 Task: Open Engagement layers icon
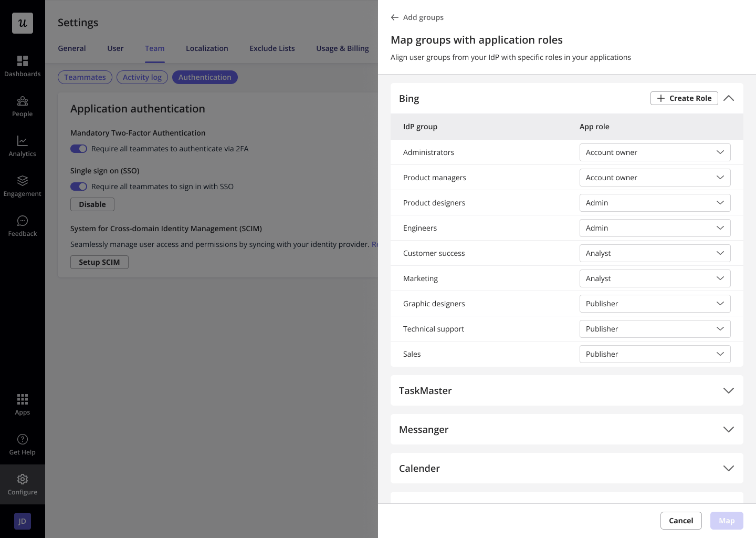[x=23, y=181]
